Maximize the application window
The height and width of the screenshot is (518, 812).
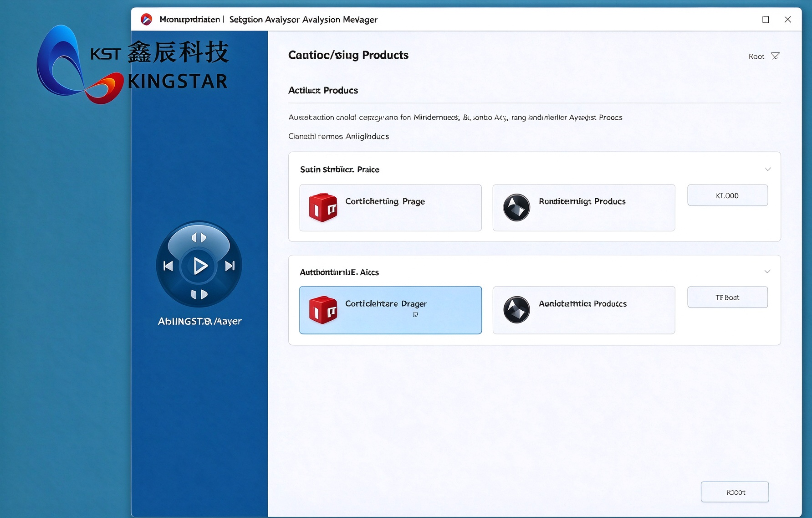point(766,20)
